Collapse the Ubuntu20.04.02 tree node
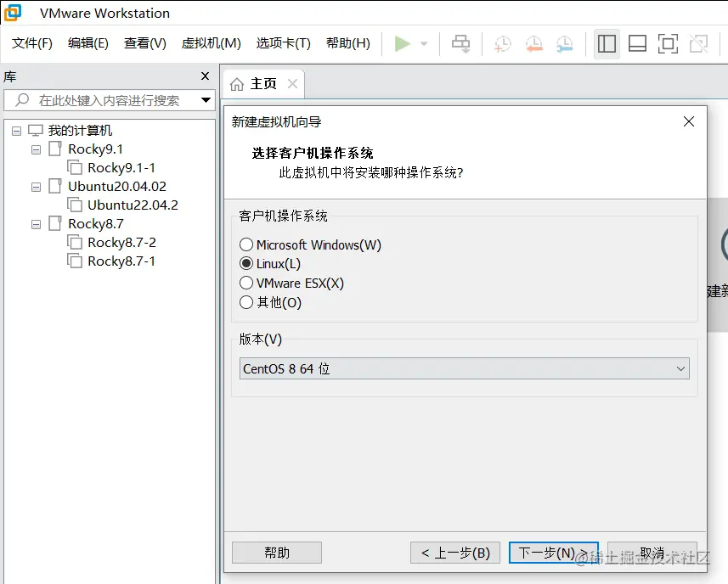Screen dimensions: 728x584 [36, 187]
